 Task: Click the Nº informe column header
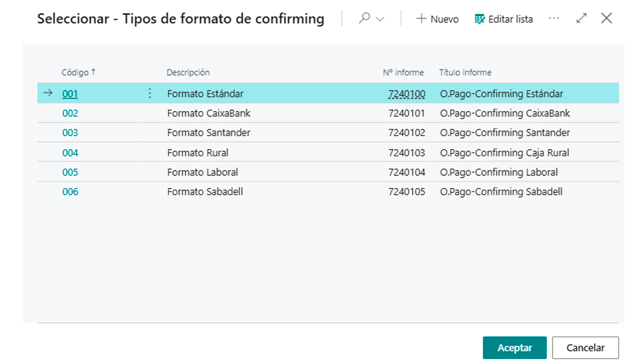coord(403,72)
